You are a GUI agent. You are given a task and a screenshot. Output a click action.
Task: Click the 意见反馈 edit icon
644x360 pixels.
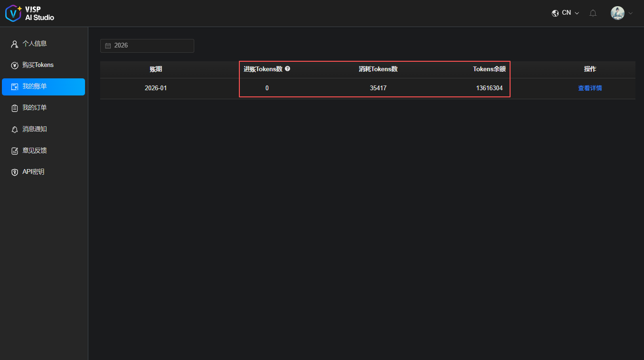[15, 151]
